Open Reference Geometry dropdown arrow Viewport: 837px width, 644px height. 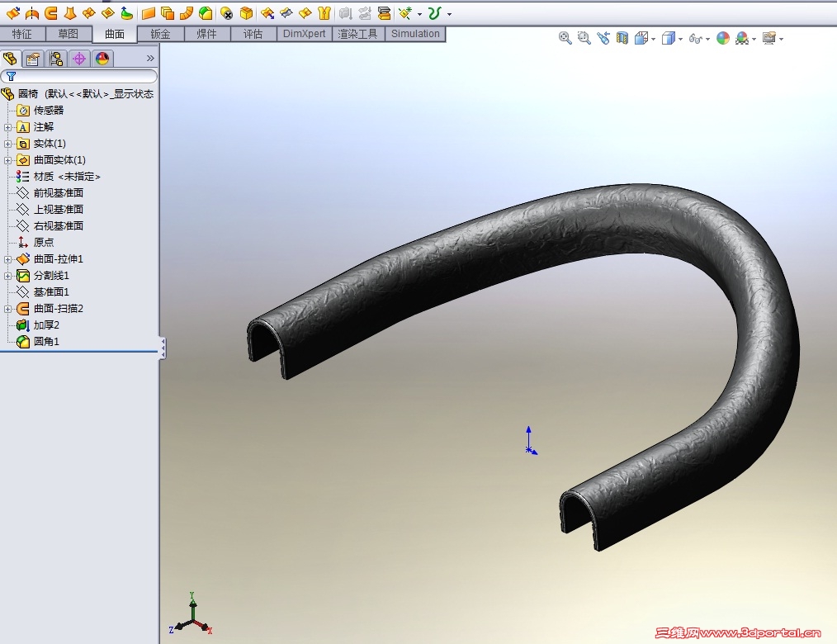tap(419, 14)
